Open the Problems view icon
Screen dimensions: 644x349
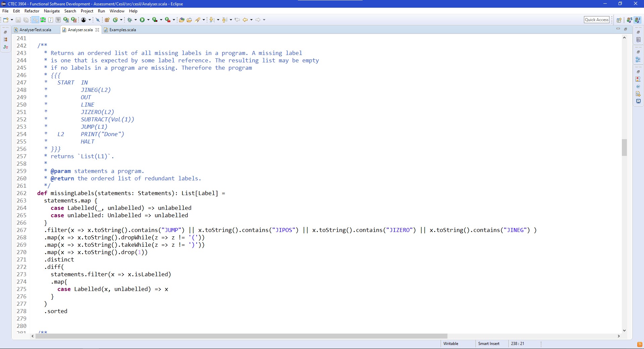pyautogui.click(x=638, y=79)
